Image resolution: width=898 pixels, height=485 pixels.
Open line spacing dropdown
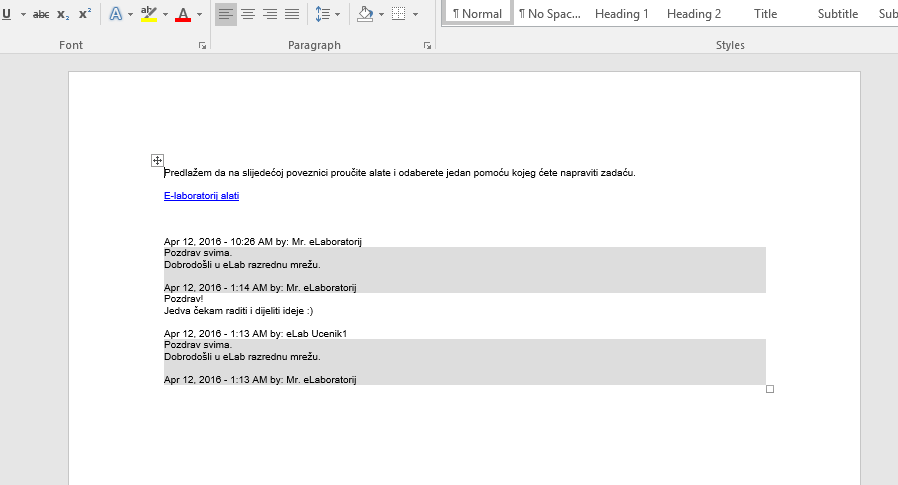coord(337,14)
